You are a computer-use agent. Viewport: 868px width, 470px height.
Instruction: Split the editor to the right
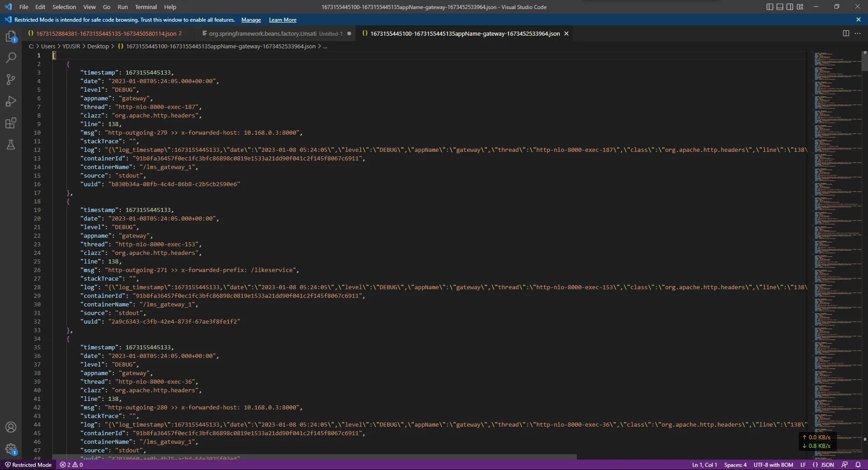point(846,33)
